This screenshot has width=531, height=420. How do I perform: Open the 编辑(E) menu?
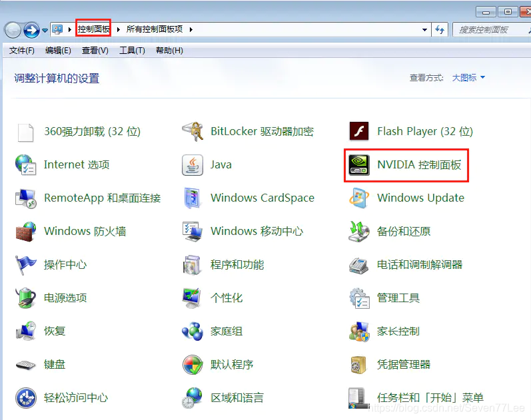pos(58,51)
